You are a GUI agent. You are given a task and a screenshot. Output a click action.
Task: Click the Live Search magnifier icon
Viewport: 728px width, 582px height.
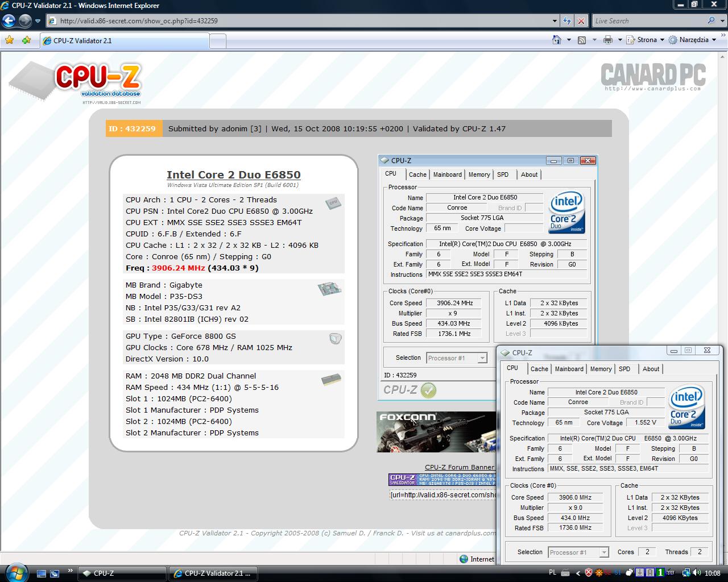(x=711, y=20)
